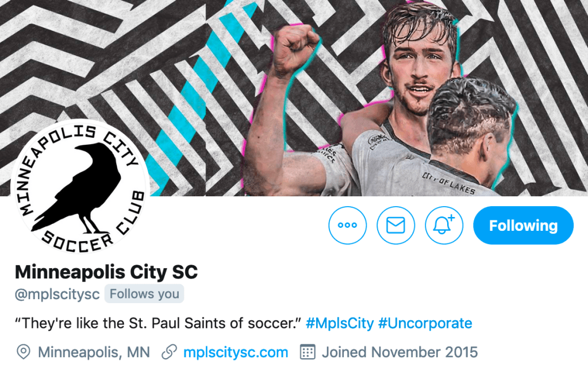Click the St. Paul Saints bio quote
The image size is (588, 372).
(x=158, y=323)
